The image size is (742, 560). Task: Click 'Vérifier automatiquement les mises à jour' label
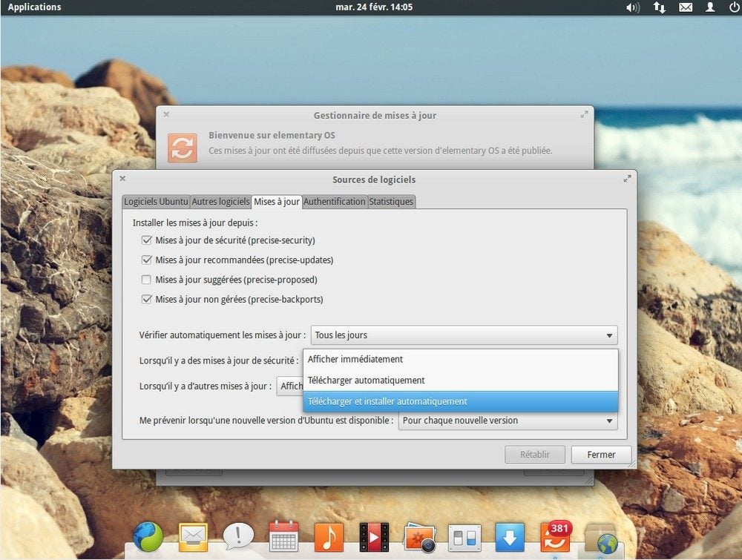(223, 335)
